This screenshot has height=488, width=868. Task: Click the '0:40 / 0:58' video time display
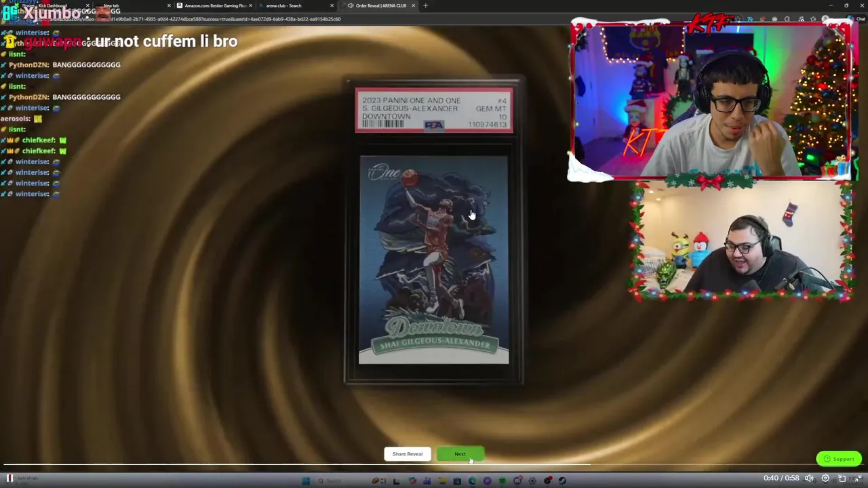[781, 478]
